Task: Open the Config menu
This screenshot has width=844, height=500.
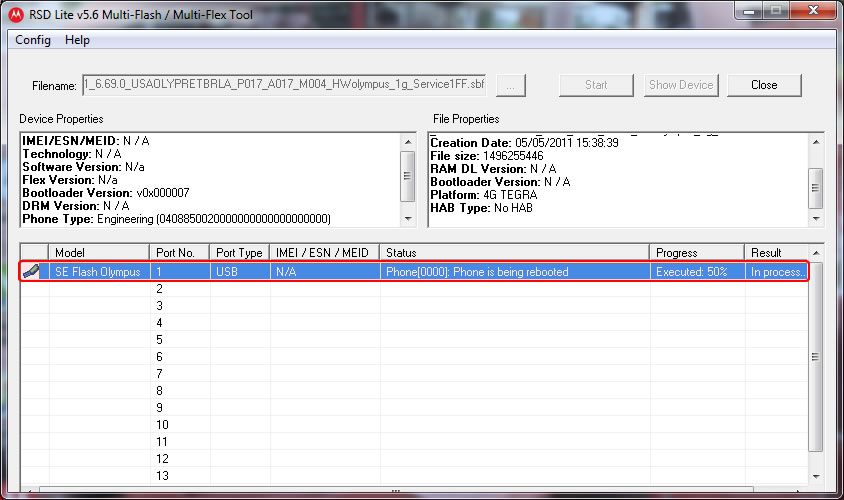Action: coord(33,40)
